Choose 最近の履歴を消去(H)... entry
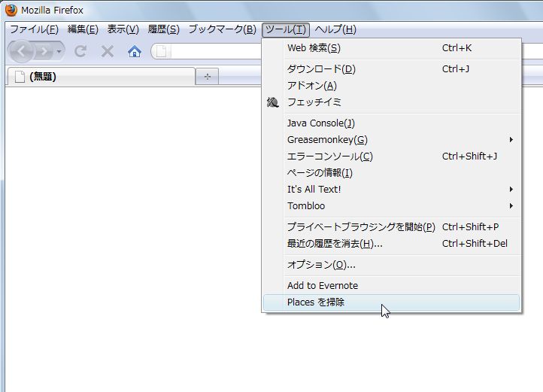 [x=391, y=244]
